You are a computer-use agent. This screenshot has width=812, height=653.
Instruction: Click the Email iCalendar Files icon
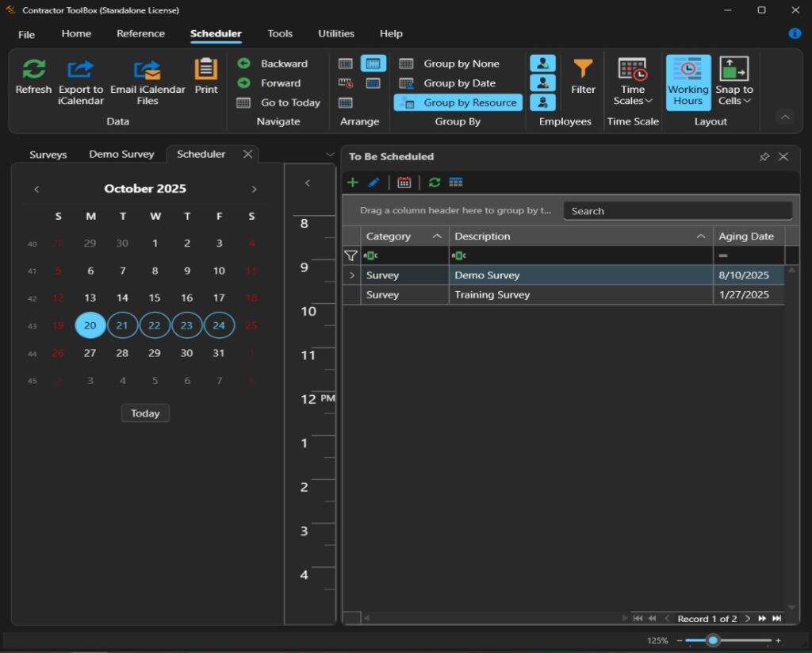[x=147, y=70]
